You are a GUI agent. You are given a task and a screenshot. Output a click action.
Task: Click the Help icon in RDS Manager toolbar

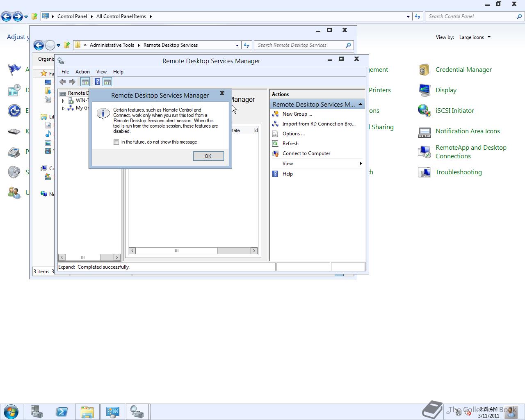[97, 82]
